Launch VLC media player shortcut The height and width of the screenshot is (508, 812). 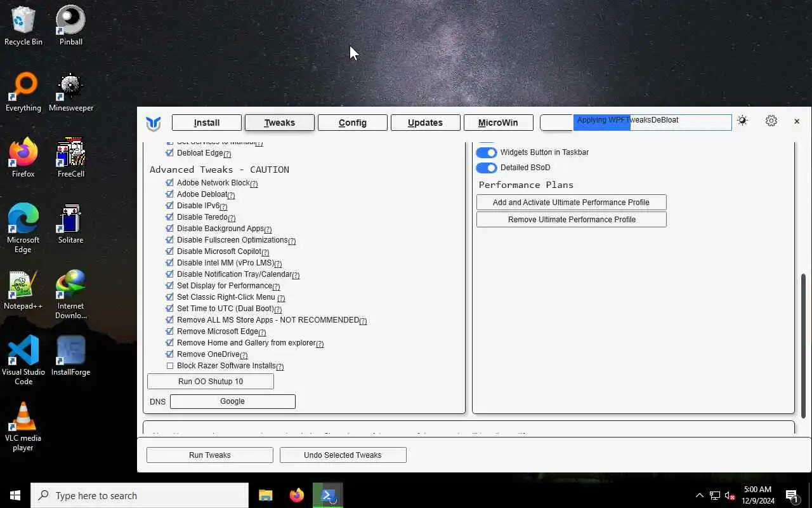click(23, 426)
